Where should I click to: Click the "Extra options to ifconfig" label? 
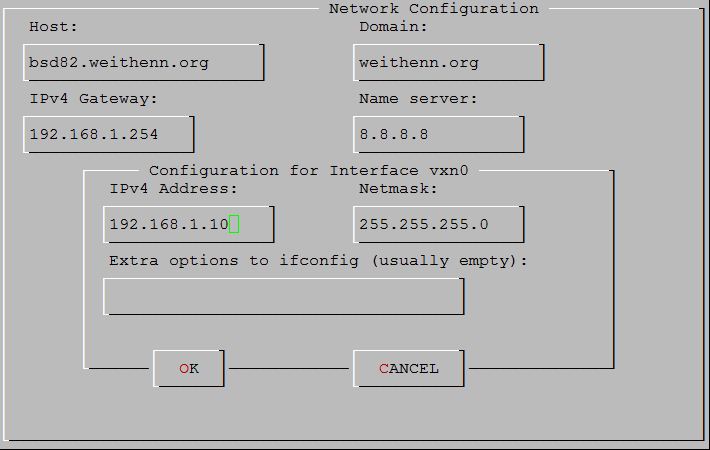pyautogui.click(x=318, y=261)
